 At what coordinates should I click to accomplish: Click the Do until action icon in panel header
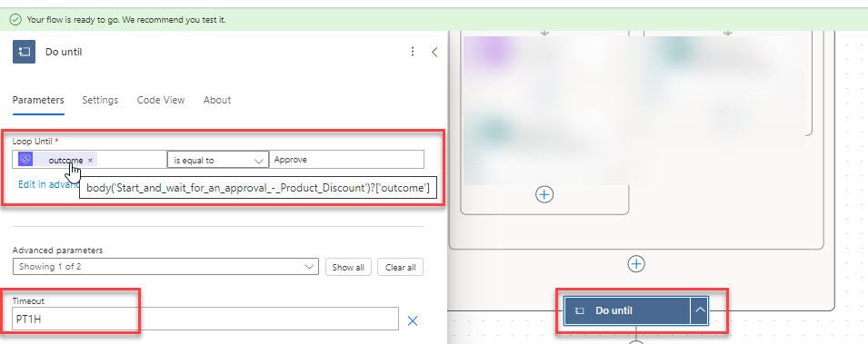pyautogui.click(x=24, y=52)
